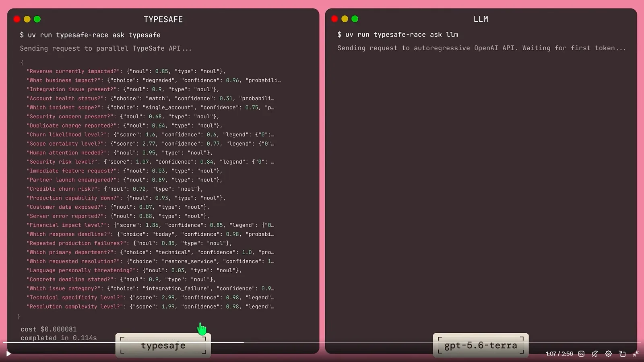Image resolution: width=644 pixels, height=362 pixels.
Task: Click the typesafe label button
Action: 163,346
